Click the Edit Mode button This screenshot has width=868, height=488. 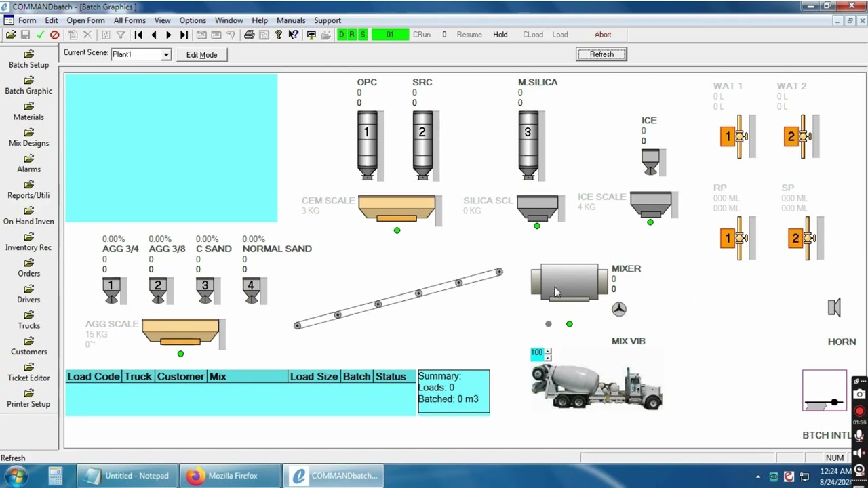(x=201, y=55)
